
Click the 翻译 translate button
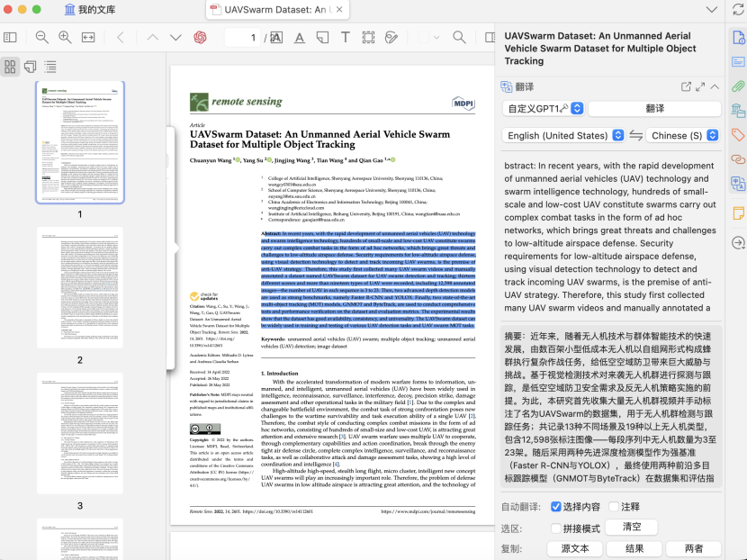click(654, 108)
